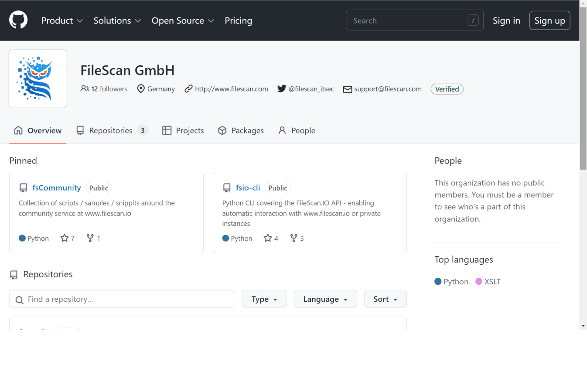Click the support@filescan.com email link

point(388,89)
